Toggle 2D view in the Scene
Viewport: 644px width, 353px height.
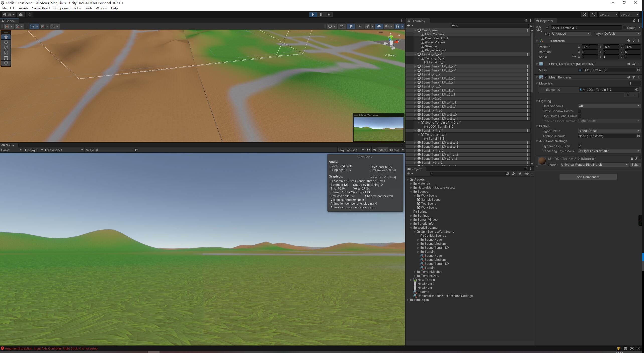click(x=342, y=26)
